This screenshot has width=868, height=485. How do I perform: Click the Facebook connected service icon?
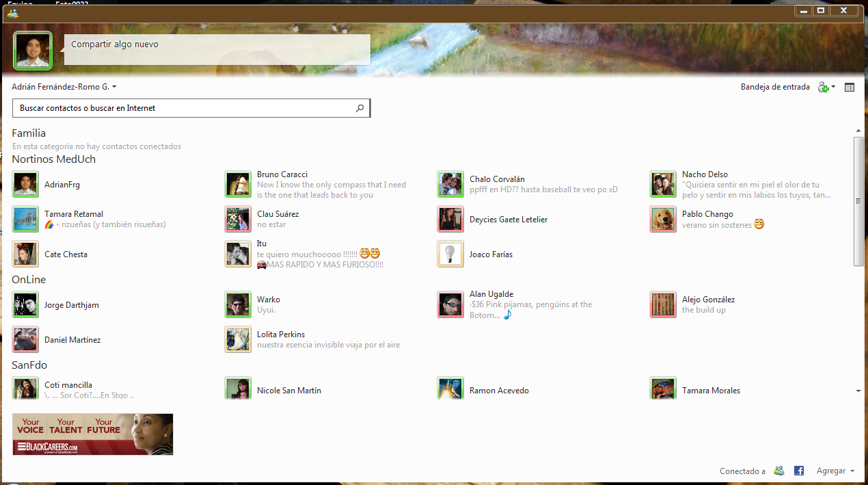798,471
